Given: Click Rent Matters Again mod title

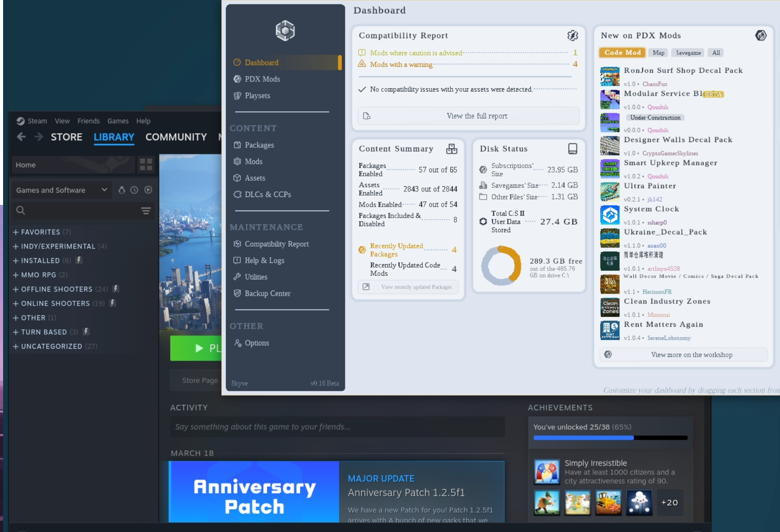Looking at the screenshot, I should [663, 324].
